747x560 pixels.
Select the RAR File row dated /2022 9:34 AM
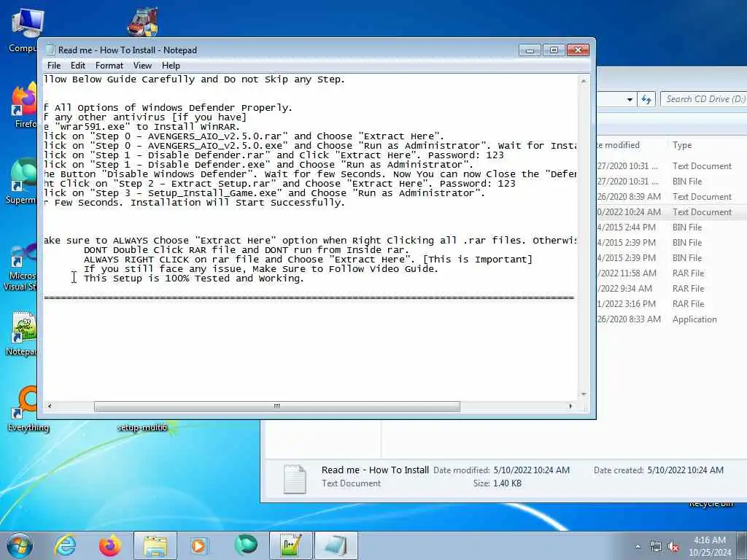point(672,289)
